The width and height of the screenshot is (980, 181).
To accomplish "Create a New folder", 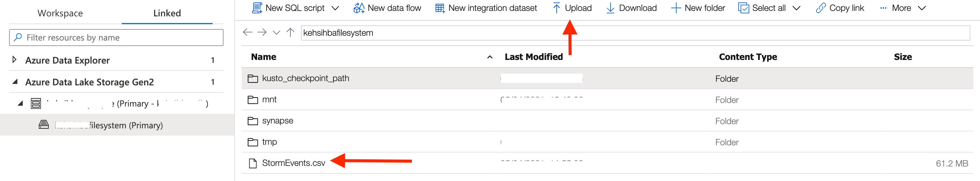I will click(x=698, y=8).
